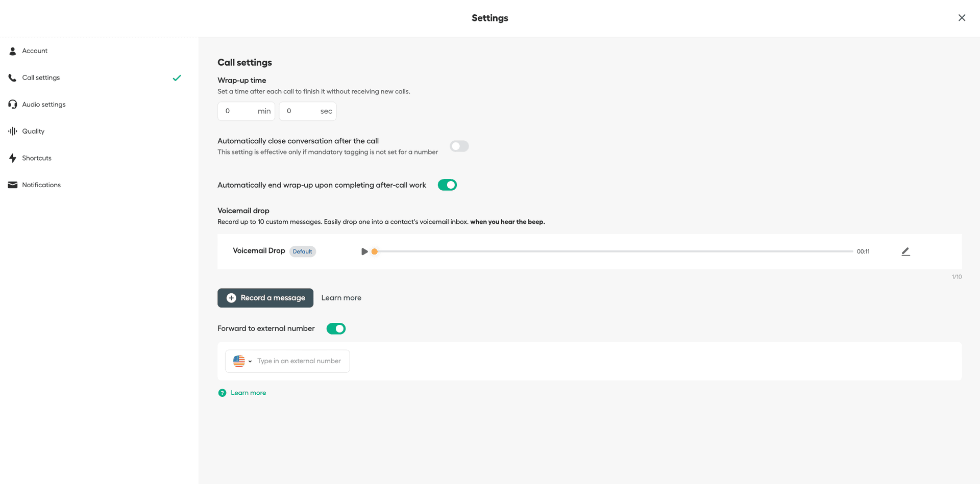
Task: Disable automatic end wrap-up toggle
Action: 447,185
